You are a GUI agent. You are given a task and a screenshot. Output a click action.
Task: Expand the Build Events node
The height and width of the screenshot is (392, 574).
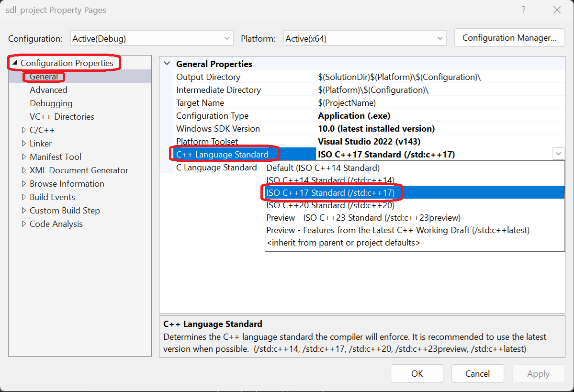coord(24,197)
